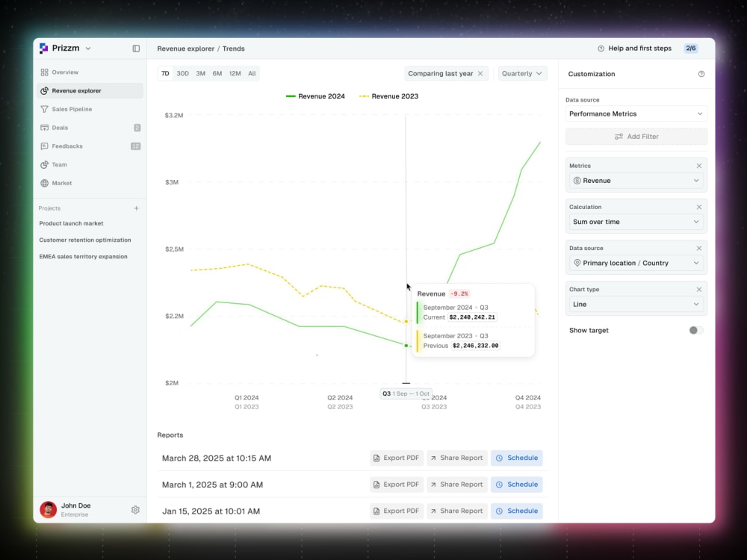Share Report for Jan 15, 2025
The height and width of the screenshot is (560, 747).
(457, 511)
